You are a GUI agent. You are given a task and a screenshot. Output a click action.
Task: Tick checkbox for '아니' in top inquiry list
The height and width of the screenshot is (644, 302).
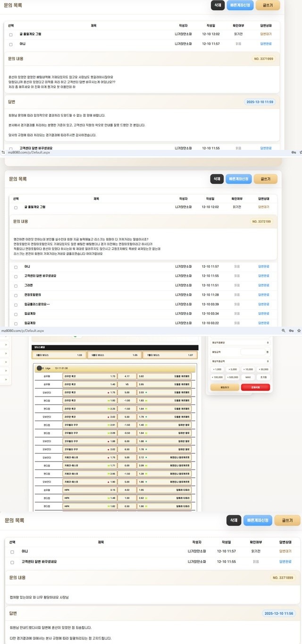[11, 44]
